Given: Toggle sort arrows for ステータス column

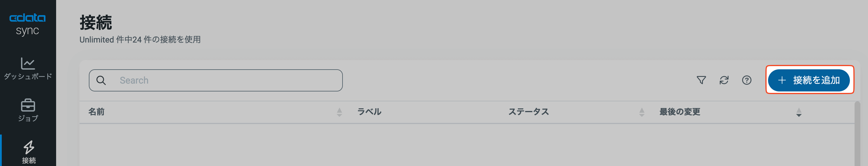Looking at the screenshot, I should 642,112.
